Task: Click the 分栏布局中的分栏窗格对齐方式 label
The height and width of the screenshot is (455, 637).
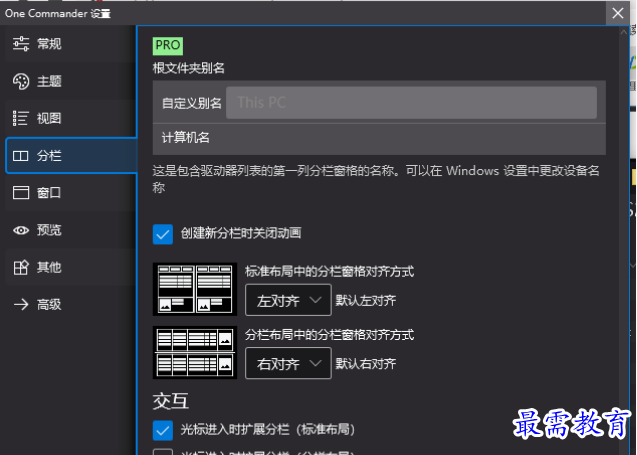Action: tap(329, 335)
